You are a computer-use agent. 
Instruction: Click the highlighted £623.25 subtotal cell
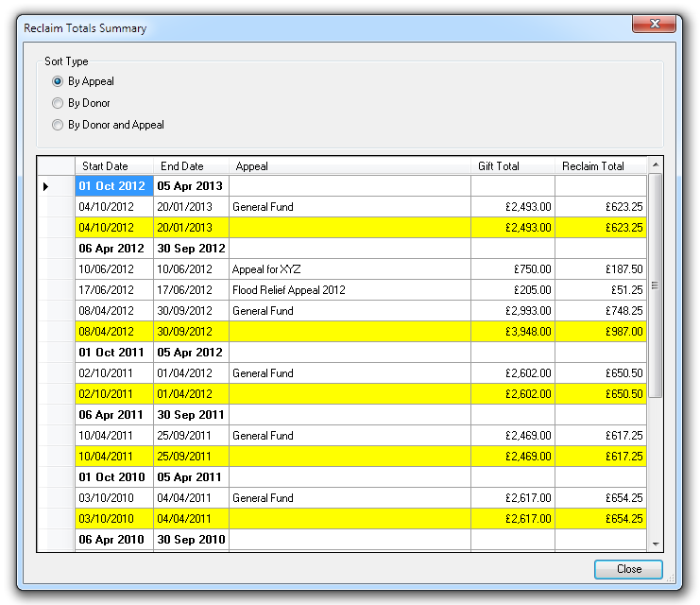click(601, 228)
